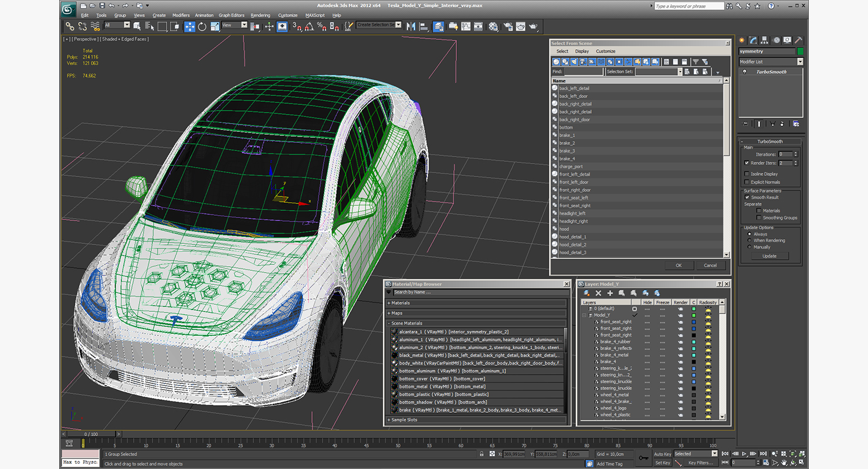Viewport: 868px width, 469px height.
Task: Toggle the Auto Key button
Action: [662, 454]
